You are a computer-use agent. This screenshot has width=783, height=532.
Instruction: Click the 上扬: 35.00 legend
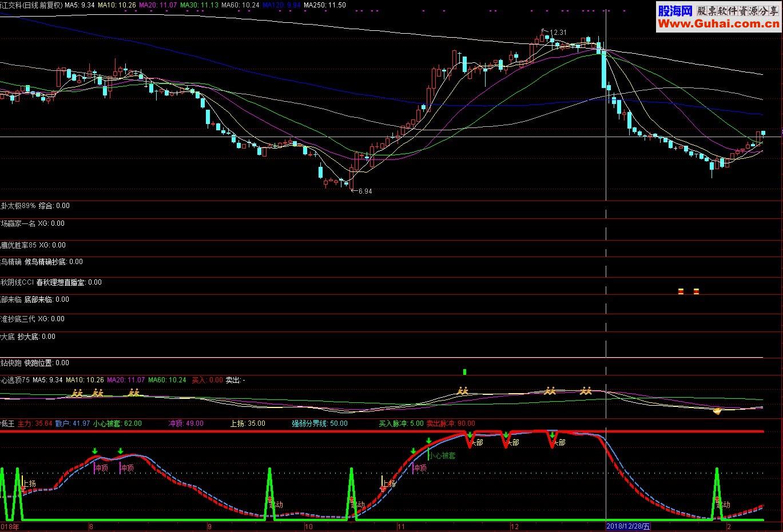248,424
